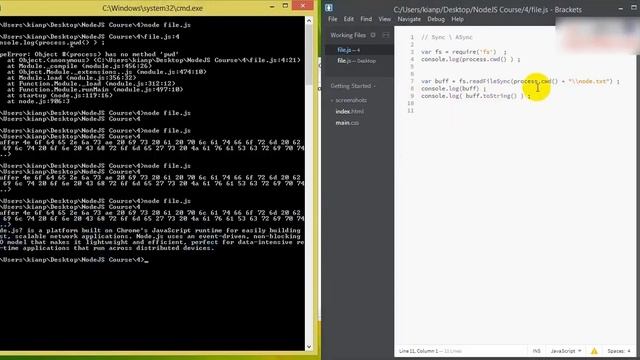Toggle INS insert mode in status bar
This screenshot has width=640, height=360.
tap(536, 351)
